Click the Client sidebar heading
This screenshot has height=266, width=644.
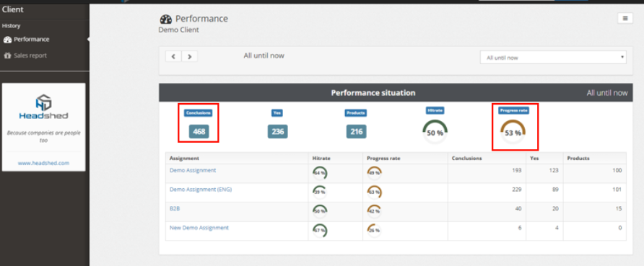(13, 9)
